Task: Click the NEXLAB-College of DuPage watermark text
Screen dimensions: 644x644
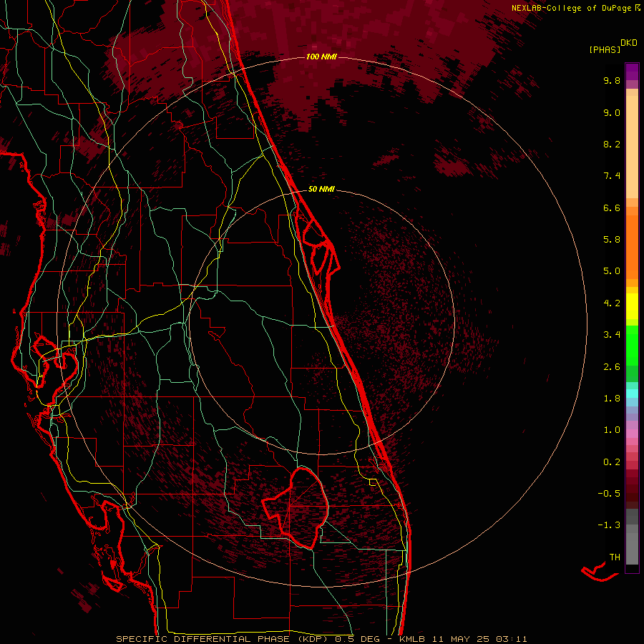Action: [x=572, y=8]
